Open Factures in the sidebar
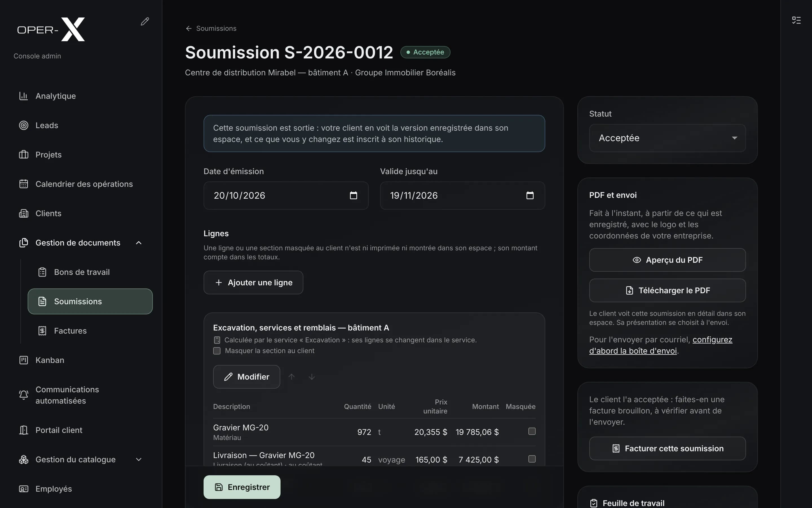 click(90, 331)
